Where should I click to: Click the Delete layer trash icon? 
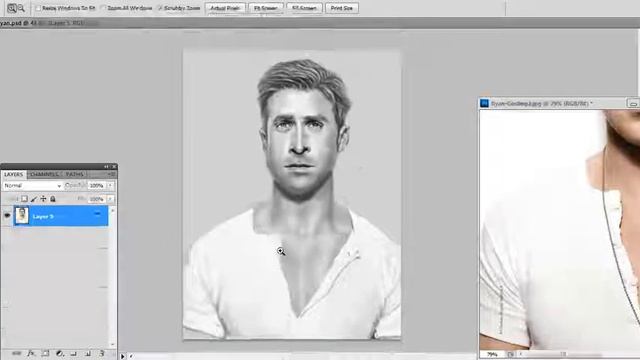102,353
